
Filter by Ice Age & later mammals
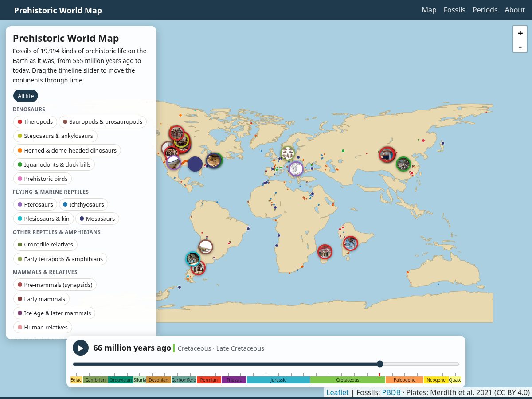[x=54, y=313]
